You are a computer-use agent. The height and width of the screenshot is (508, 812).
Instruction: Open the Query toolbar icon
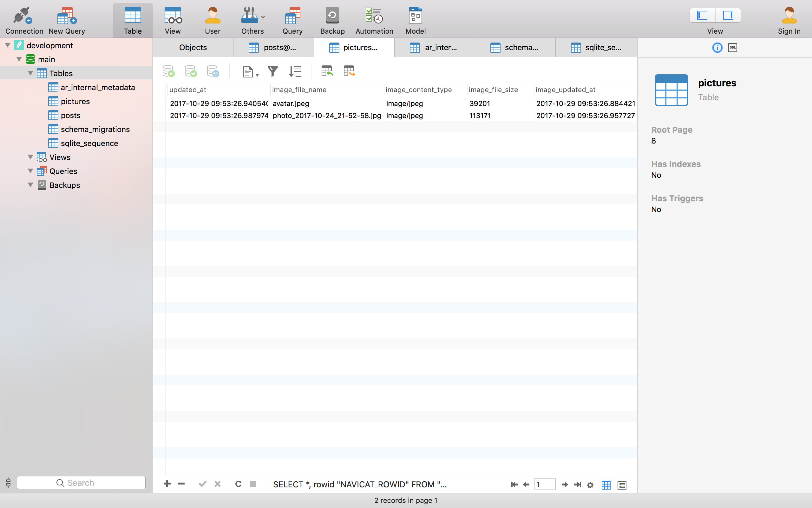pyautogui.click(x=292, y=20)
